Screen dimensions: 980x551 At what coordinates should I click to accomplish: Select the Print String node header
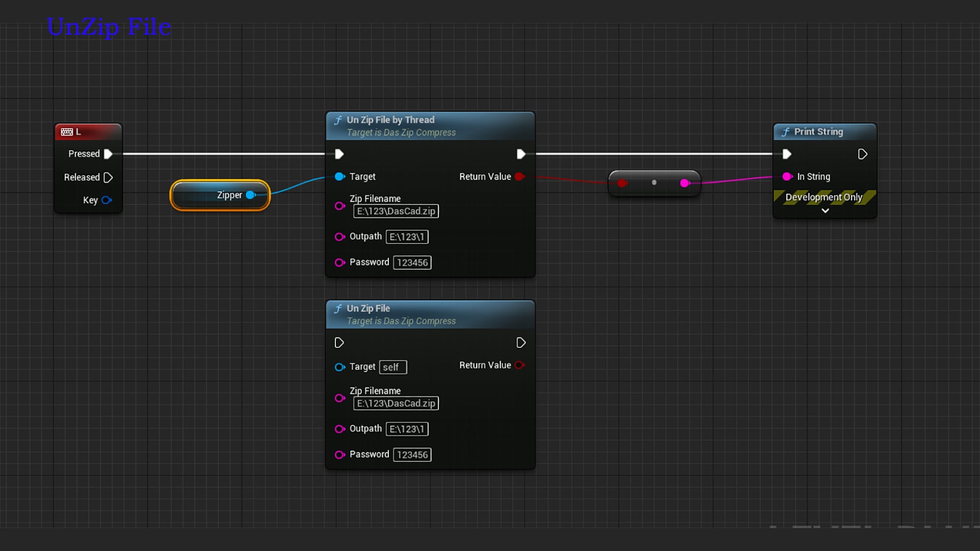point(818,132)
